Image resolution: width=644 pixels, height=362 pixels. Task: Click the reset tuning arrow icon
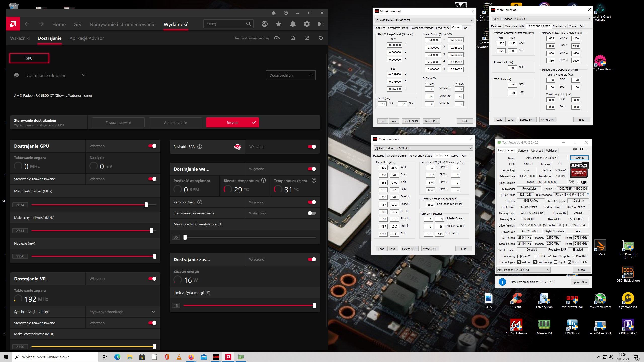coord(321,38)
